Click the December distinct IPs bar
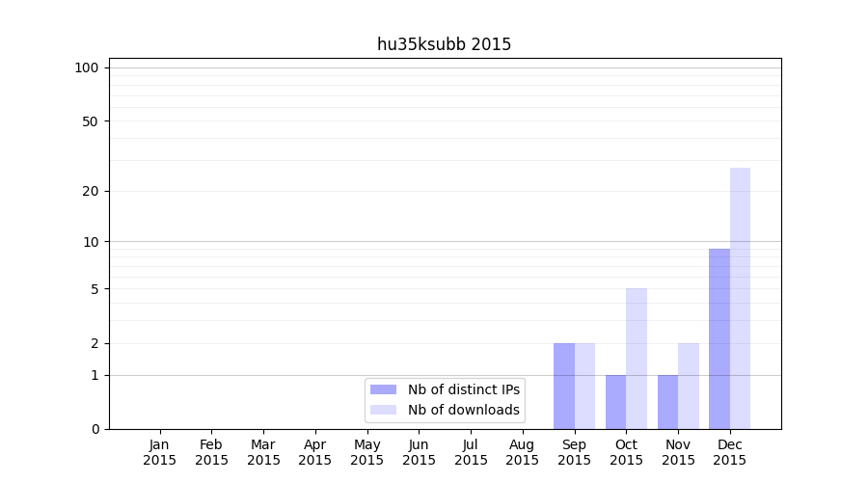This screenshot has width=868, height=482. tap(719, 339)
